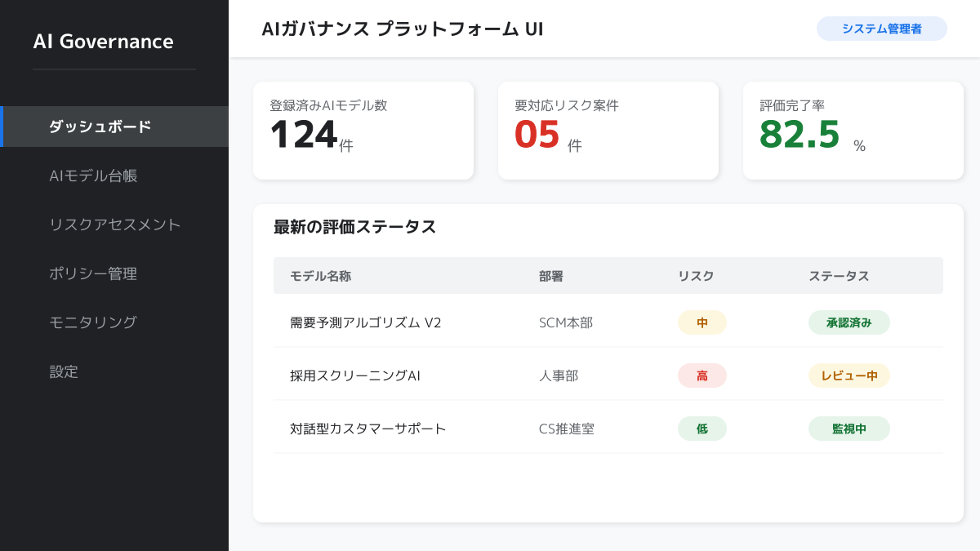Viewport: 980px width, 551px height.
Task: Sort table by モデル名称 column header
Action: (320, 276)
